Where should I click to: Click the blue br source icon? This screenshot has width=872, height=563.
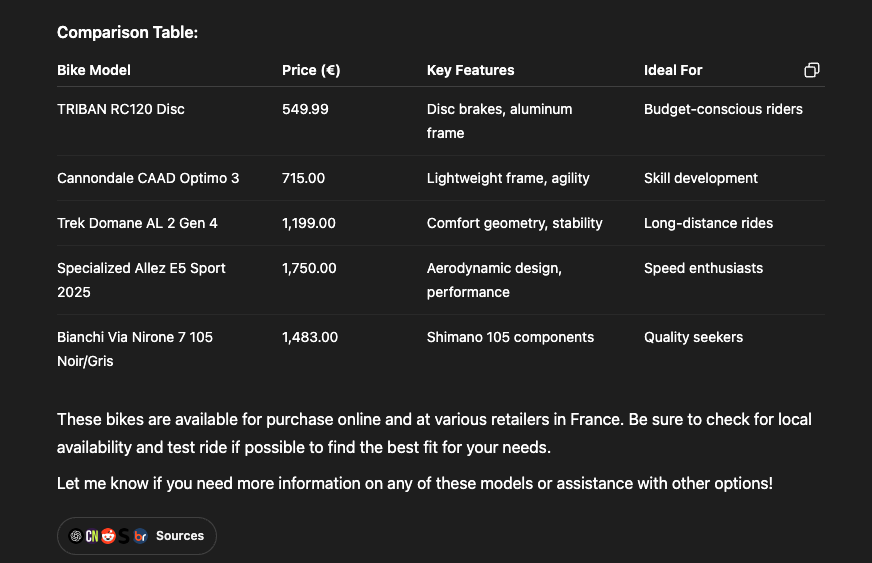click(x=141, y=536)
